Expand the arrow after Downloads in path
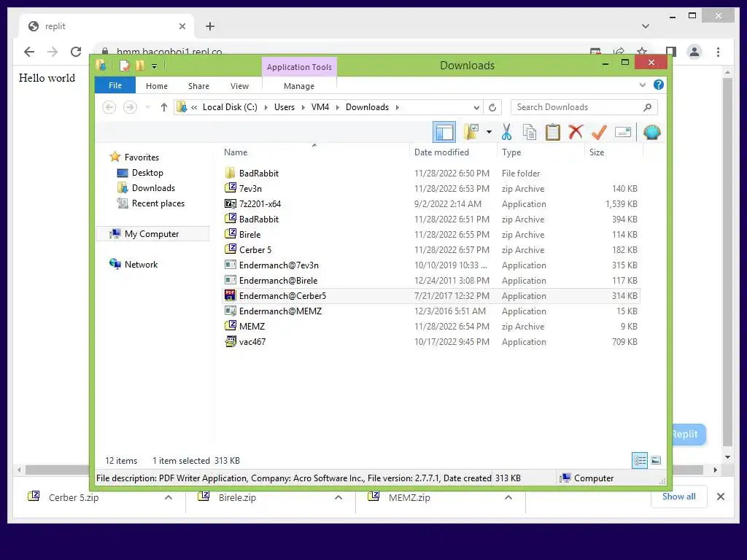Viewport: 747px width, 560px height. pos(397,108)
